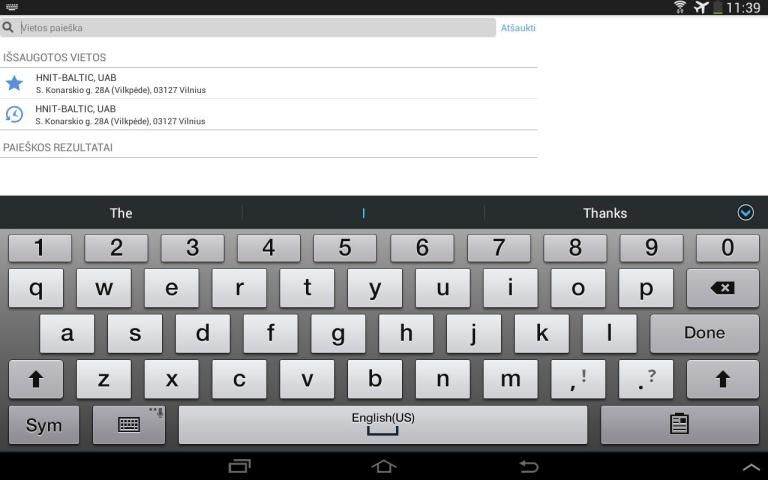Tap the backspace delete key

[x=722, y=288]
